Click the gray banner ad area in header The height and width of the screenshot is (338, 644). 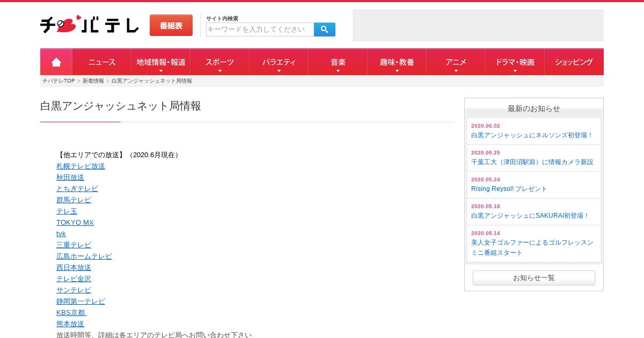(478, 25)
